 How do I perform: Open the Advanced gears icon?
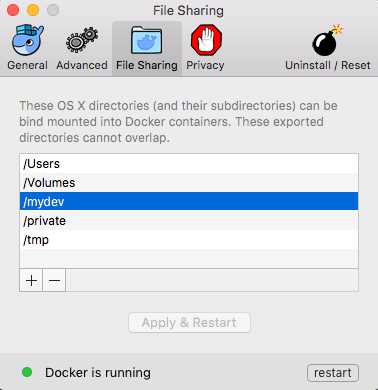point(82,40)
